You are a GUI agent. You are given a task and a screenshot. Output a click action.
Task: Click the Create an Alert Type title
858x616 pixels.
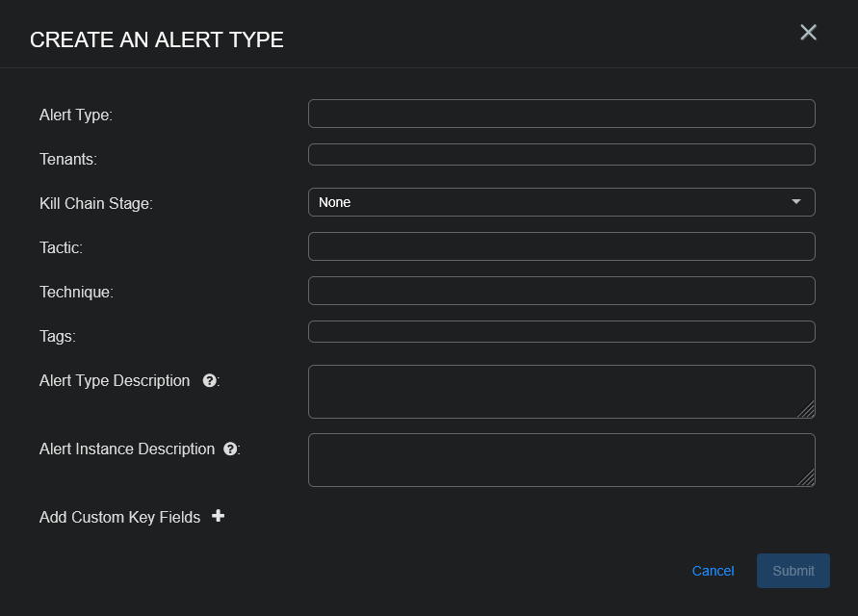(157, 39)
